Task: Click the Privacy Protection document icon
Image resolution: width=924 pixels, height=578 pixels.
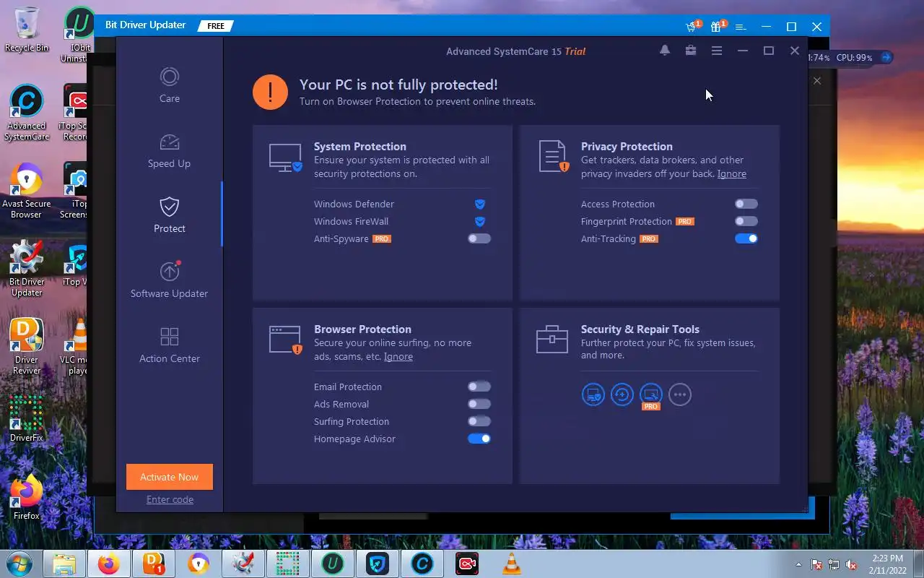Action: click(554, 157)
